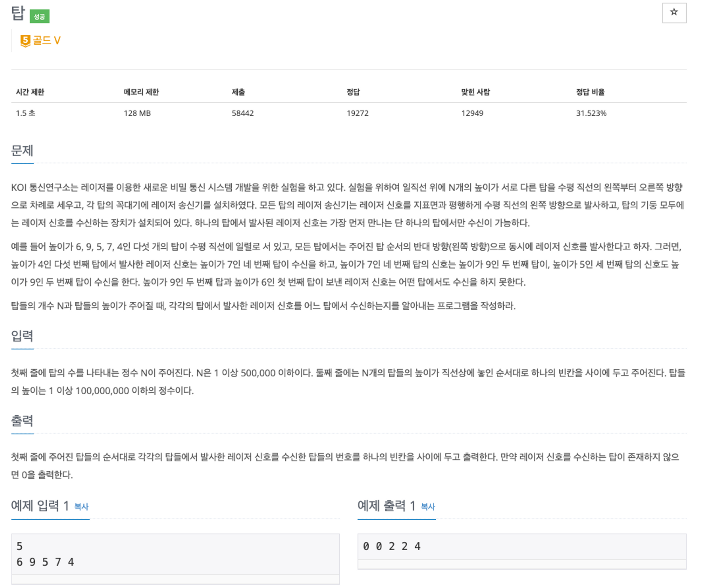Click the 예제 입력 1 heading
Screen dimensions: 701x588
[40, 506]
